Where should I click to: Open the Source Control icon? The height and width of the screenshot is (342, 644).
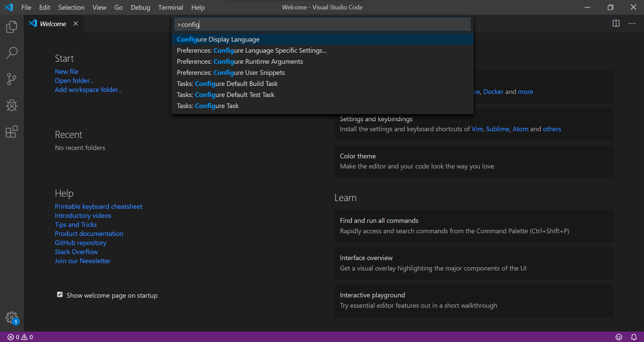tap(12, 79)
